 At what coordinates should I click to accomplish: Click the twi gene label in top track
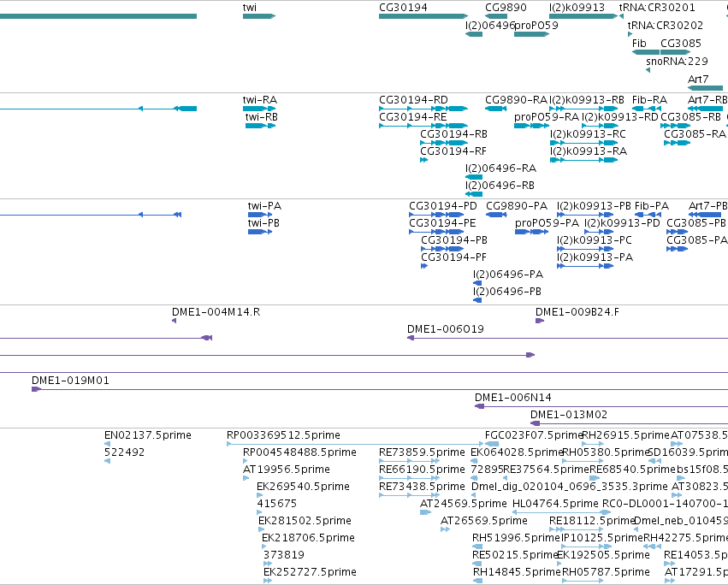[249, 8]
